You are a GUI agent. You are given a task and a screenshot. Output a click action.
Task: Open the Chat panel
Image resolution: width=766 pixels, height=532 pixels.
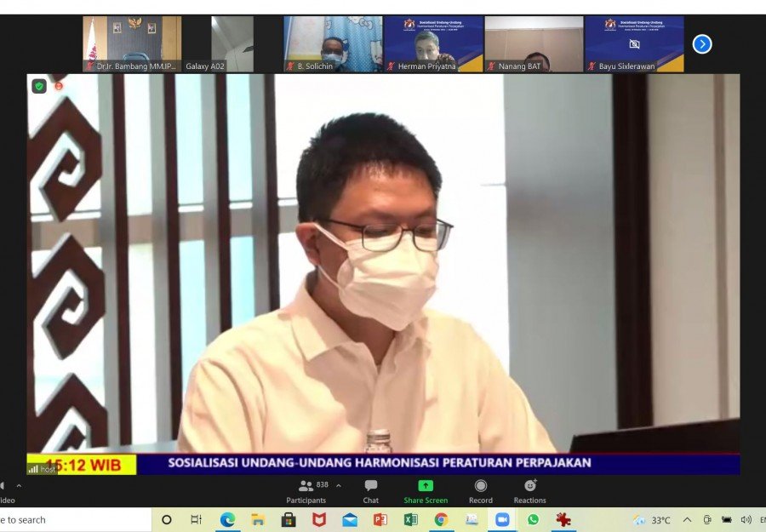point(371,491)
